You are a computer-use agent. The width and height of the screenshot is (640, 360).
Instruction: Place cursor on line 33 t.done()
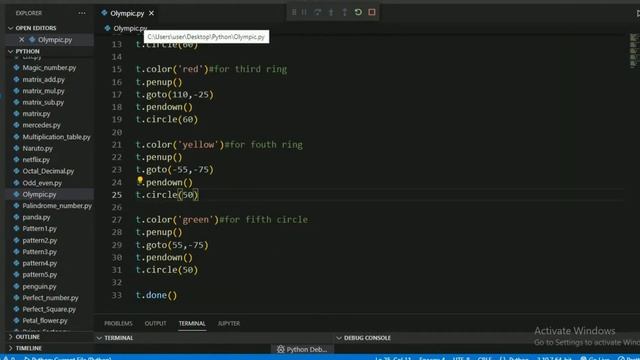156,295
